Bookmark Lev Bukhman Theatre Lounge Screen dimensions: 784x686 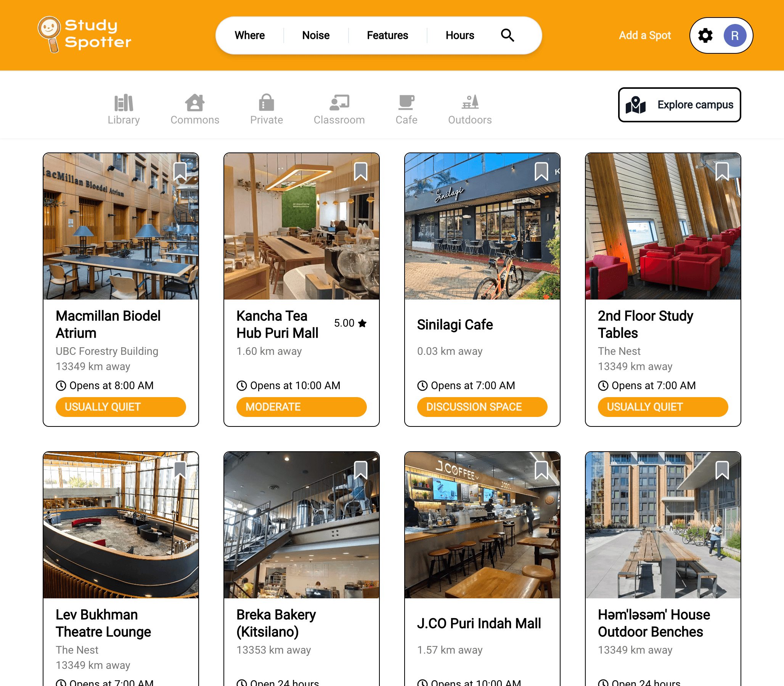point(180,470)
